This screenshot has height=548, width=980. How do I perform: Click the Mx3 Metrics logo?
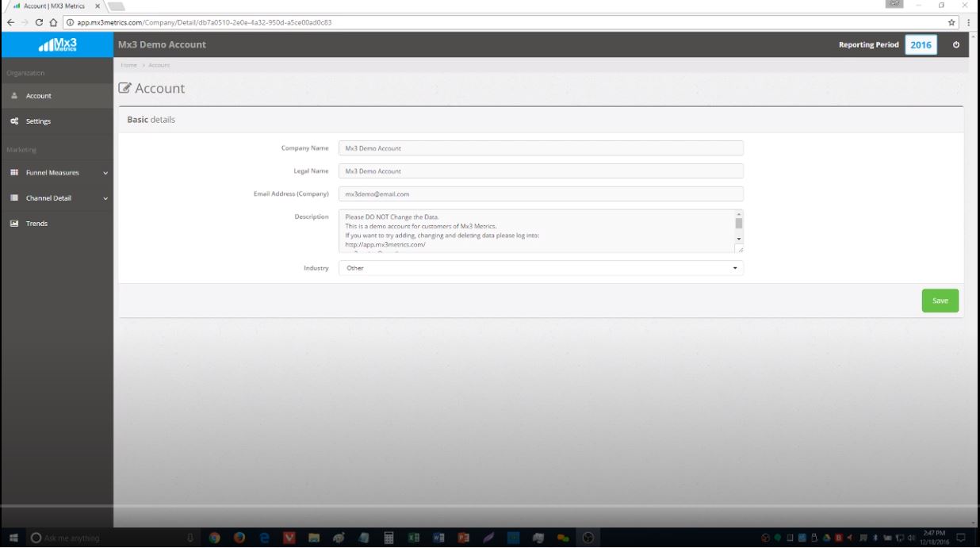pyautogui.click(x=56, y=44)
